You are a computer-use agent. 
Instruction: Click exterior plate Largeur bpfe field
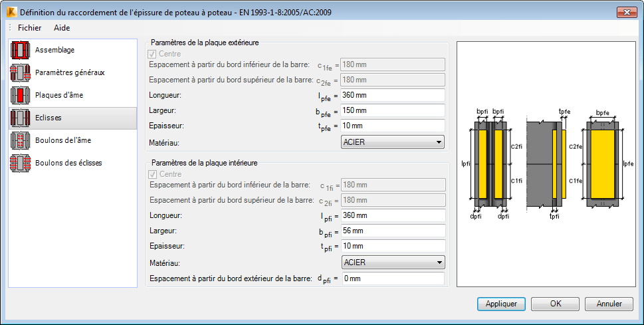393,110
